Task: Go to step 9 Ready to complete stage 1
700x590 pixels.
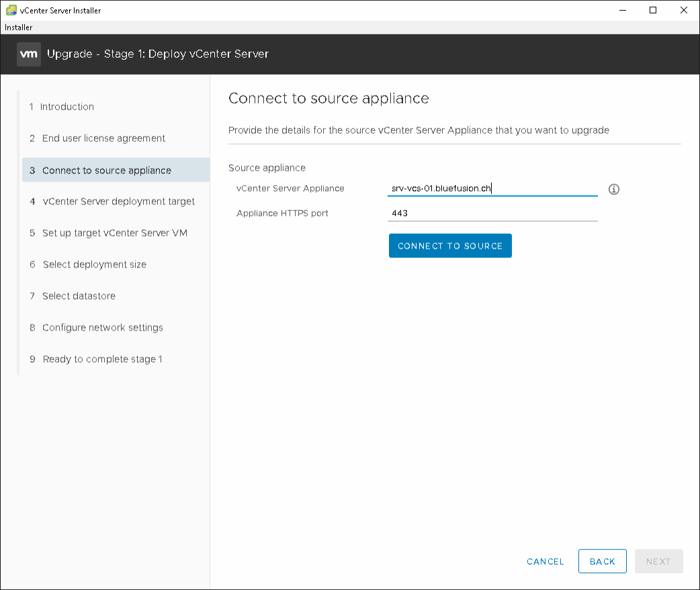Action: pos(102,360)
